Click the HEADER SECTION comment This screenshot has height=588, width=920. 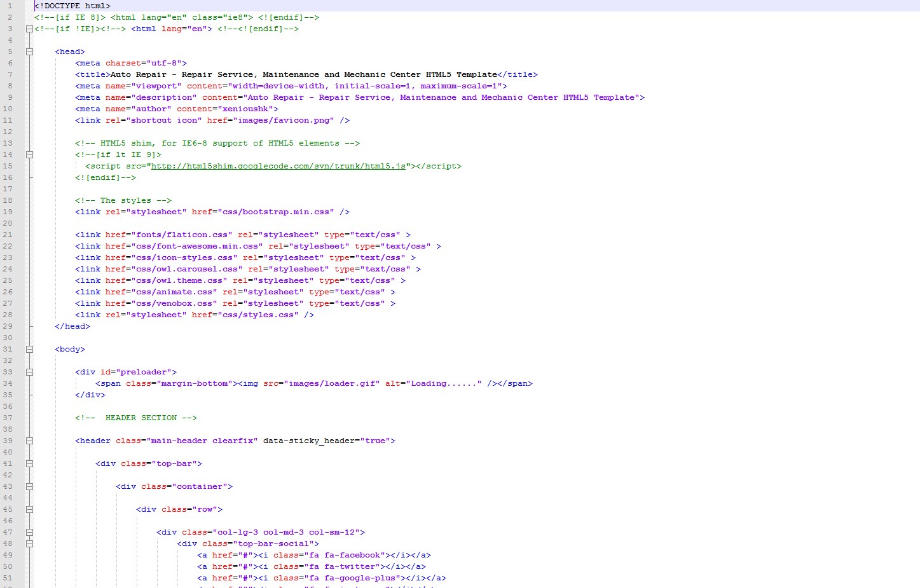coord(136,418)
